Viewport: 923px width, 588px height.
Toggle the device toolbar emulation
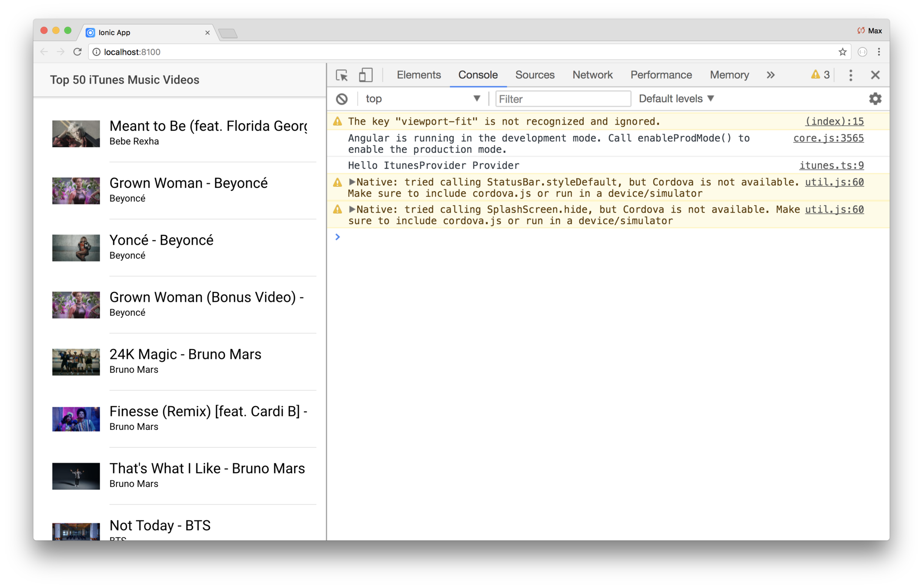(x=365, y=75)
